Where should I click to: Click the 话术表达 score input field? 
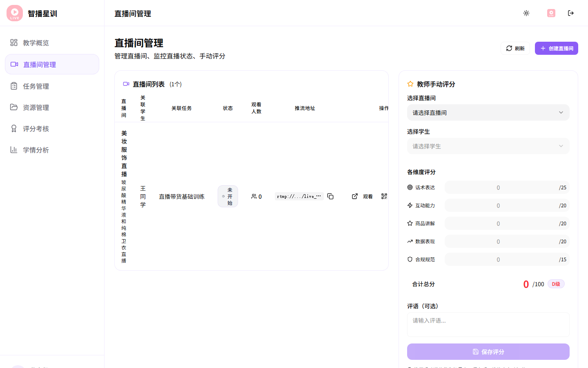[507, 187]
